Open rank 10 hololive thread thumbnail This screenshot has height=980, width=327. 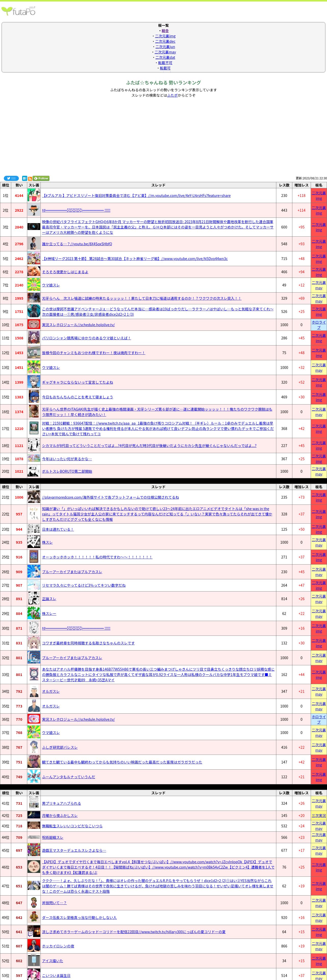click(x=34, y=325)
